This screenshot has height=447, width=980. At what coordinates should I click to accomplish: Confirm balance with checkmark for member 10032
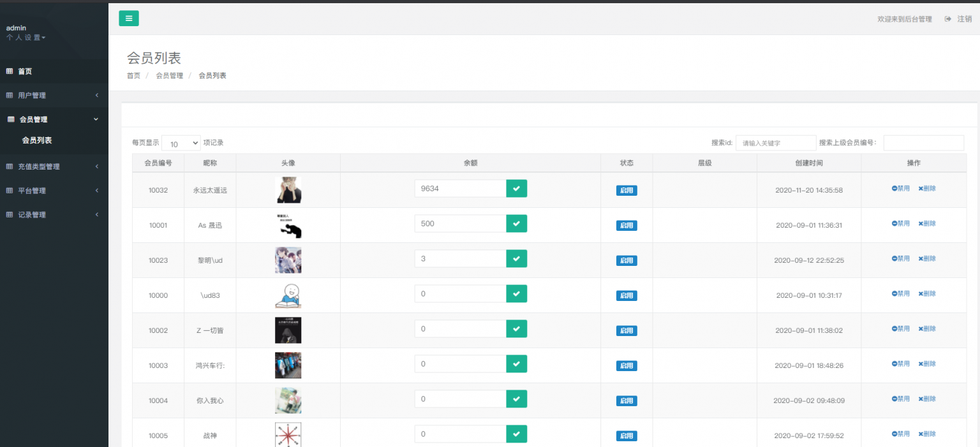[x=516, y=189]
